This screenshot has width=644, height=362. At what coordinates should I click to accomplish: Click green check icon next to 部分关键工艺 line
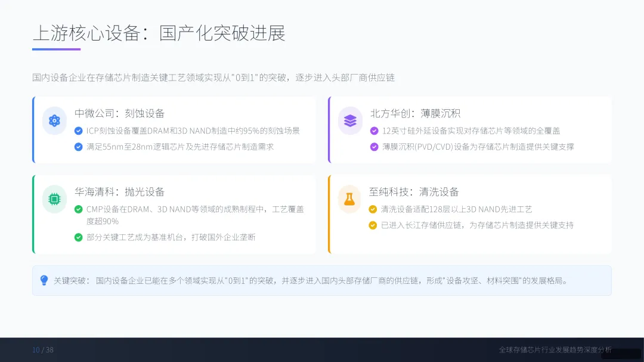pyautogui.click(x=79, y=237)
